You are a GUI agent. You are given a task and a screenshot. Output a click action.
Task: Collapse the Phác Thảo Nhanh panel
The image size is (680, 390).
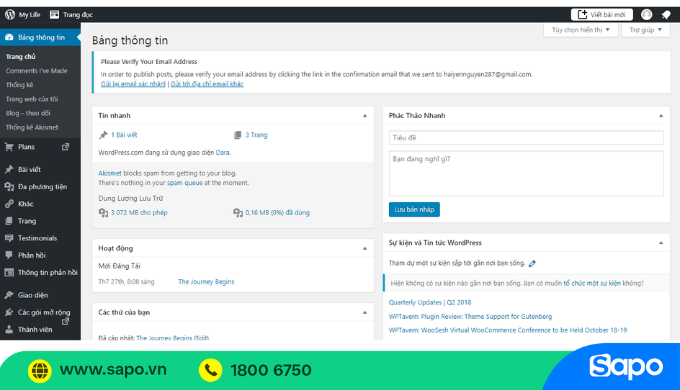point(661,116)
